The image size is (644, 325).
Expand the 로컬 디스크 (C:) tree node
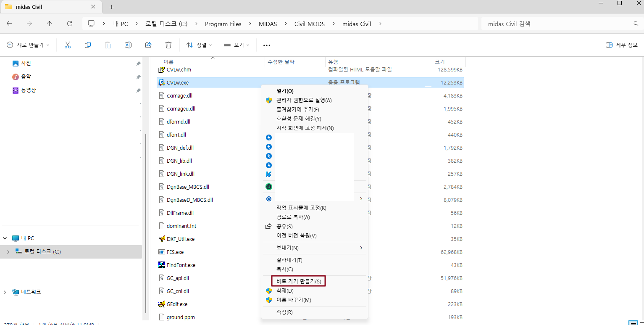coord(8,251)
